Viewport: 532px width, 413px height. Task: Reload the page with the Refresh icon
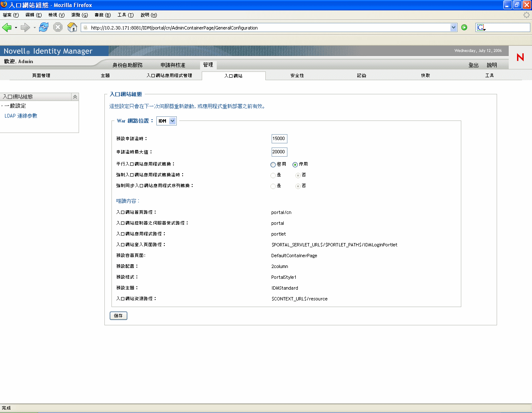[44, 27]
